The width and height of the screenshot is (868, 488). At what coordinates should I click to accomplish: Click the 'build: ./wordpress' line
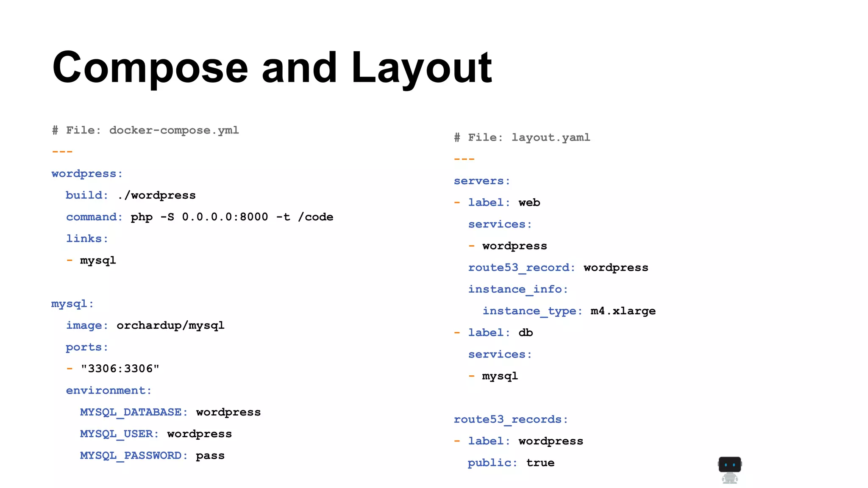131,195
